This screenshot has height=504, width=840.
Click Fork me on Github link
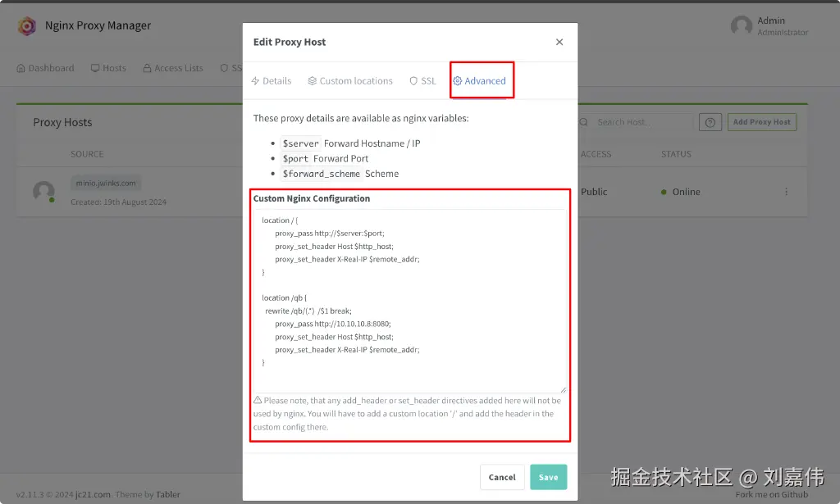click(x=771, y=494)
